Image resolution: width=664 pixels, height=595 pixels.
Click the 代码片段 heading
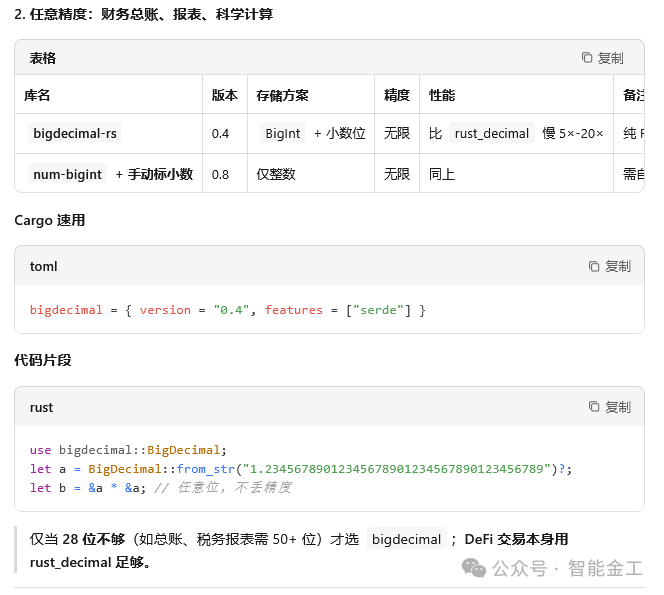(x=43, y=360)
